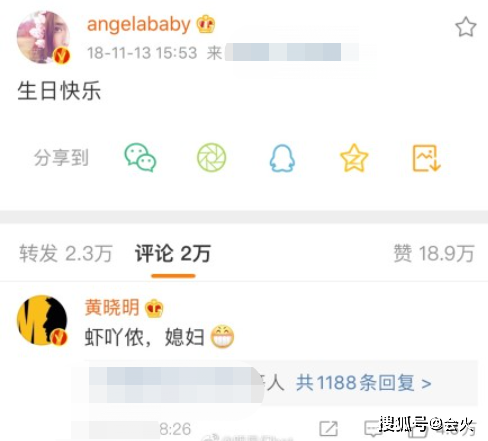
Task: Open post text 生日快乐
Action: click(x=59, y=91)
